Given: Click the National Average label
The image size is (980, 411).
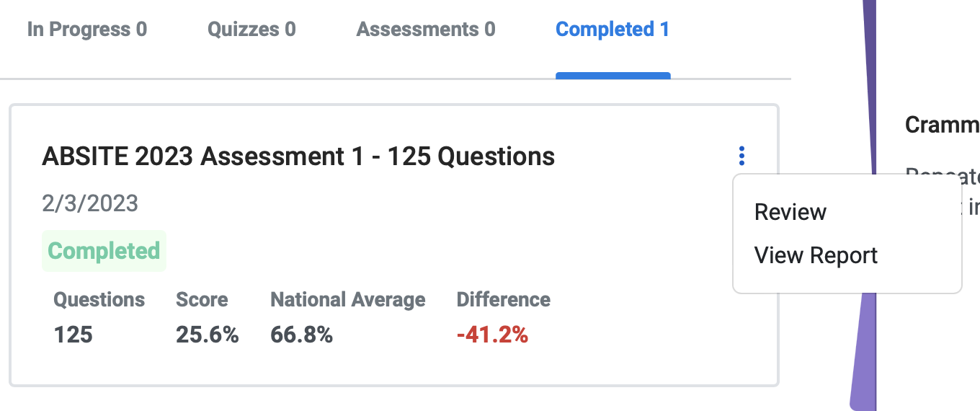Looking at the screenshot, I should coord(348,299).
